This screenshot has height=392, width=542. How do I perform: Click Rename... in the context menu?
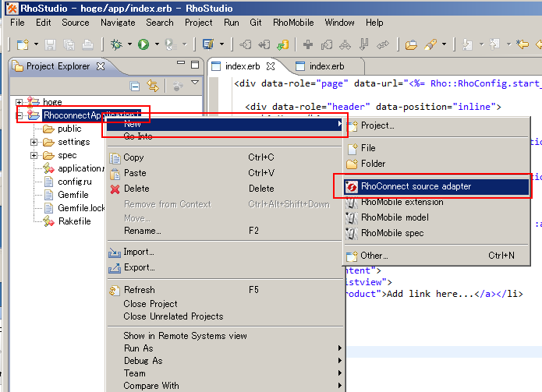[225, 231]
